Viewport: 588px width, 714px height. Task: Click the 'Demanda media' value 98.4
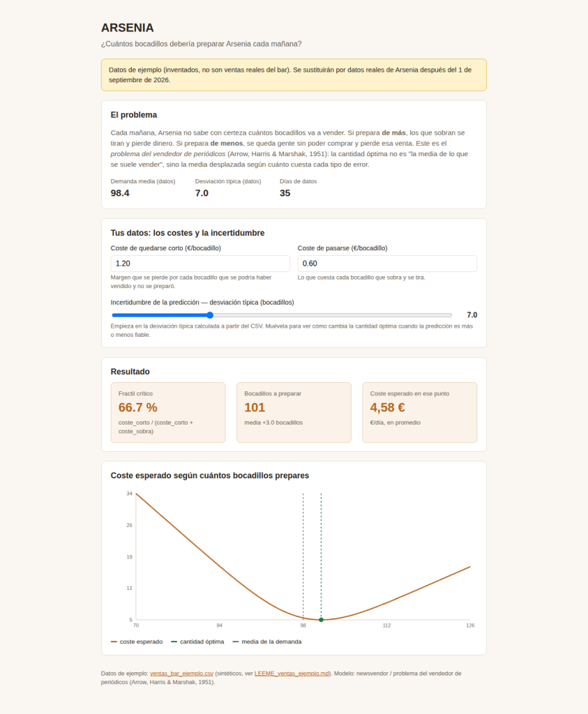click(x=120, y=193)
